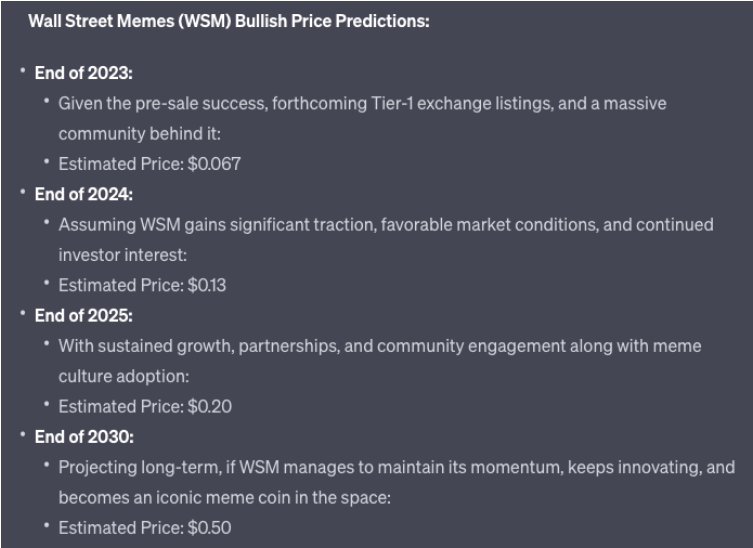Click the 'becomes an iconic meme coin' line

tap(225, 498)
